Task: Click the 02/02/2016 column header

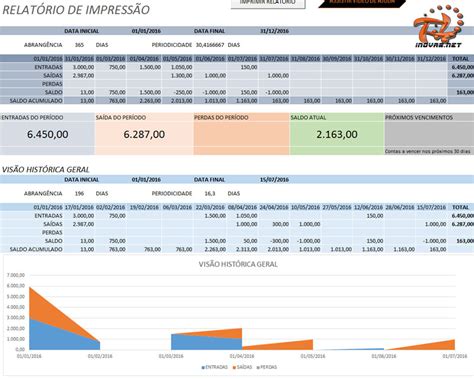Action: 111,207
